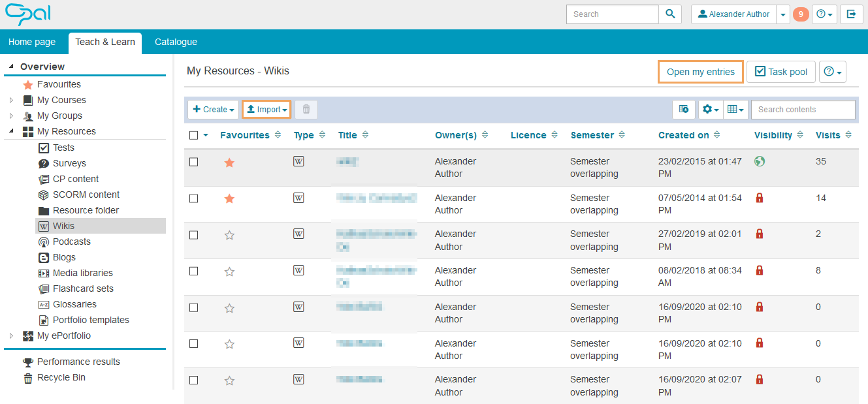Open the Recycle Bin in sidebar
This screenshot has height=404, width=868.
pyautogui.click(x=61, y=377)
